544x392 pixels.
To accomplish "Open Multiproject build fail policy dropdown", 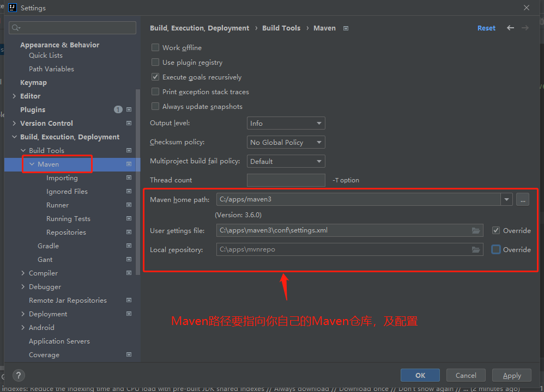I will click(286, 162).
